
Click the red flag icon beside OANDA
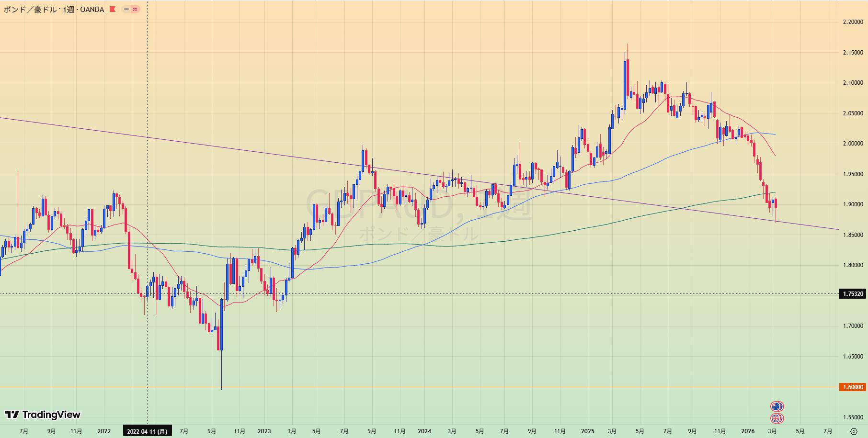(113, 9)
